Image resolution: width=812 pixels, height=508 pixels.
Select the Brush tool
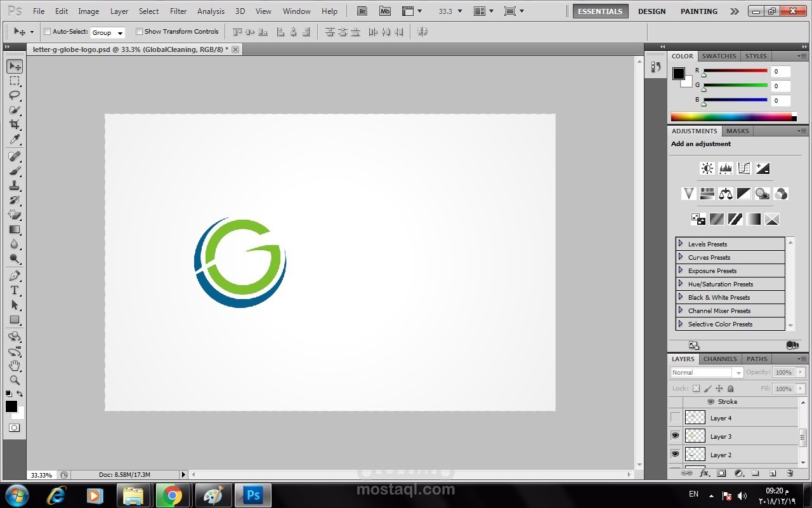click(15, 171)
